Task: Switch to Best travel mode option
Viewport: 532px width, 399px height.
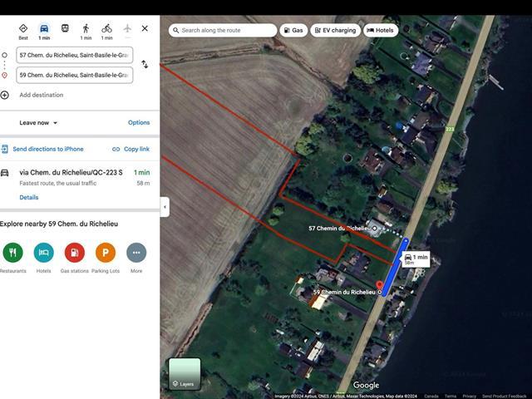Action: point(23,32)
